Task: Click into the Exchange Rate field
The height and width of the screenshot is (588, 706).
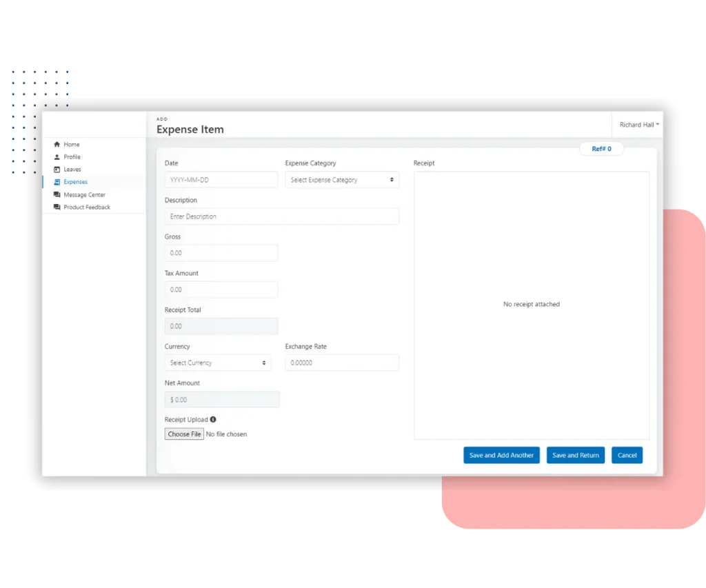Action: 341,363
